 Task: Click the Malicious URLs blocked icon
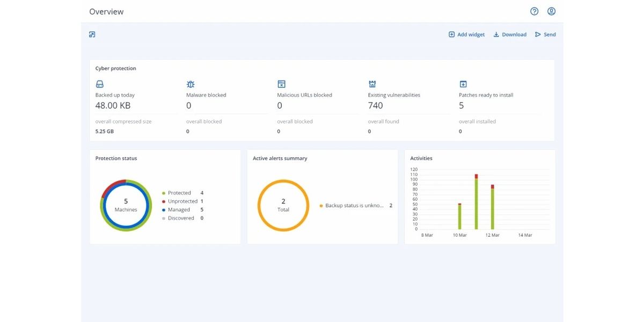click(281, 84)
